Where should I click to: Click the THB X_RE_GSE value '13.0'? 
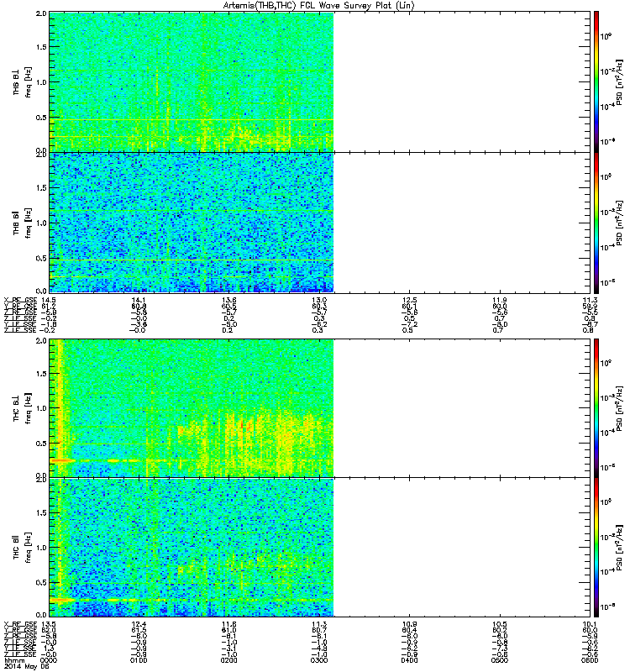[x=319, y=300]
